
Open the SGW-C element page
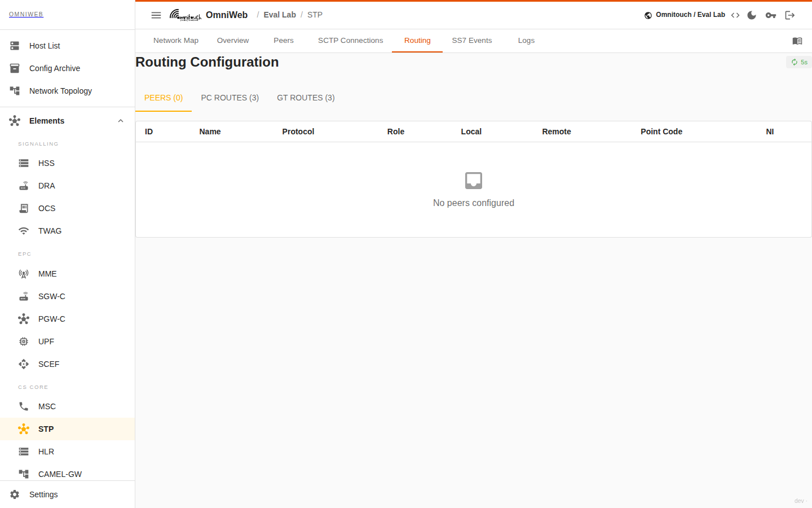68,296
